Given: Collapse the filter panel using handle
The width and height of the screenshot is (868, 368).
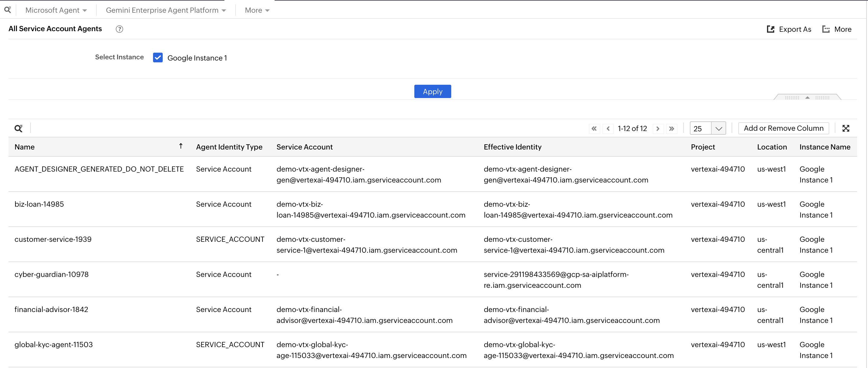Looking at the screenshot, I should pyautogui.click(x=807, y=97).
